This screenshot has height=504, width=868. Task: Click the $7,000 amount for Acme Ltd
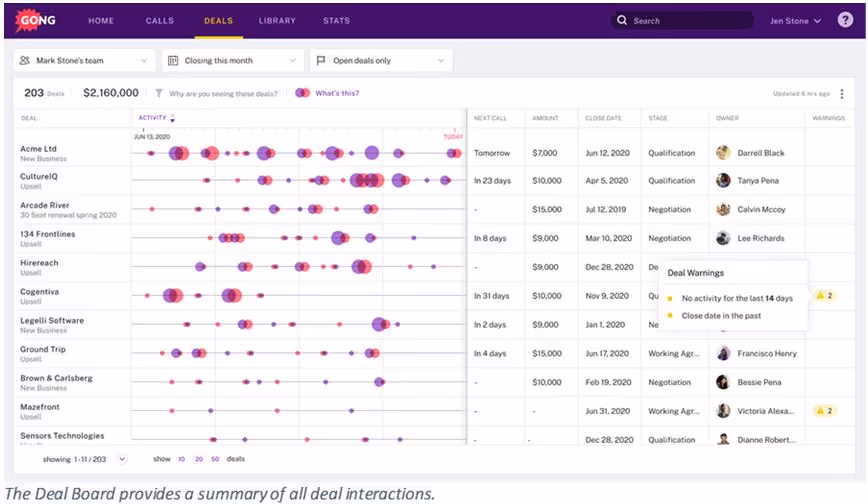click(545, 153)
